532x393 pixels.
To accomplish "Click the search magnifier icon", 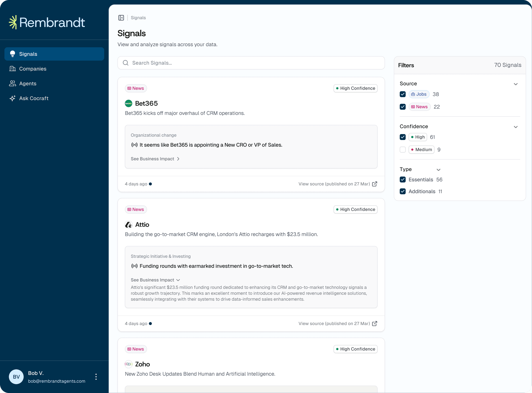I will pyautogui.click(x=126, y=63).
